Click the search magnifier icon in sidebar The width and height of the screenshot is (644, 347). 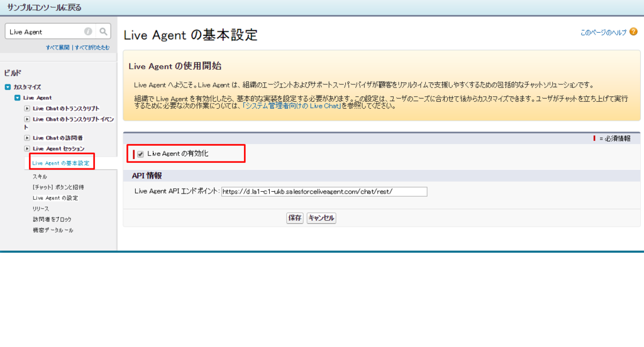click(x=103, y=31)
